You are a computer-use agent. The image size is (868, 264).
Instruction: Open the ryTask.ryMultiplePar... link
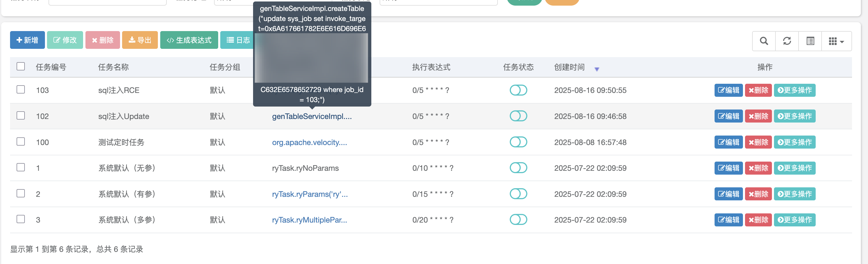point(309,220)
